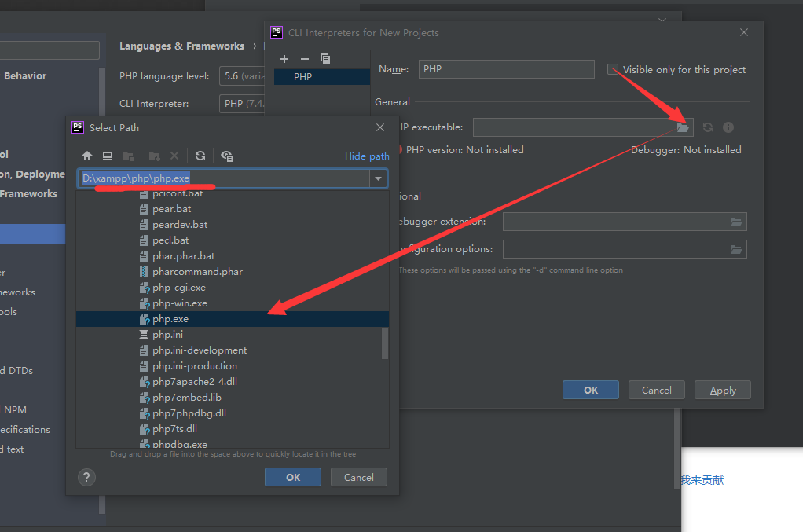Jump to desktop directory icon
Image resolution: width=803 pixels, height=532 pixels.
108,156
